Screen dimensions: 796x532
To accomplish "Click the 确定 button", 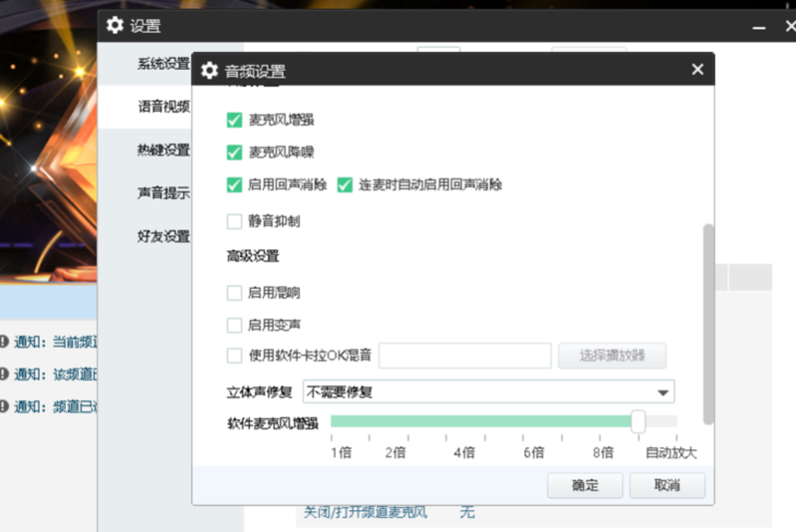I will point(585,485).
